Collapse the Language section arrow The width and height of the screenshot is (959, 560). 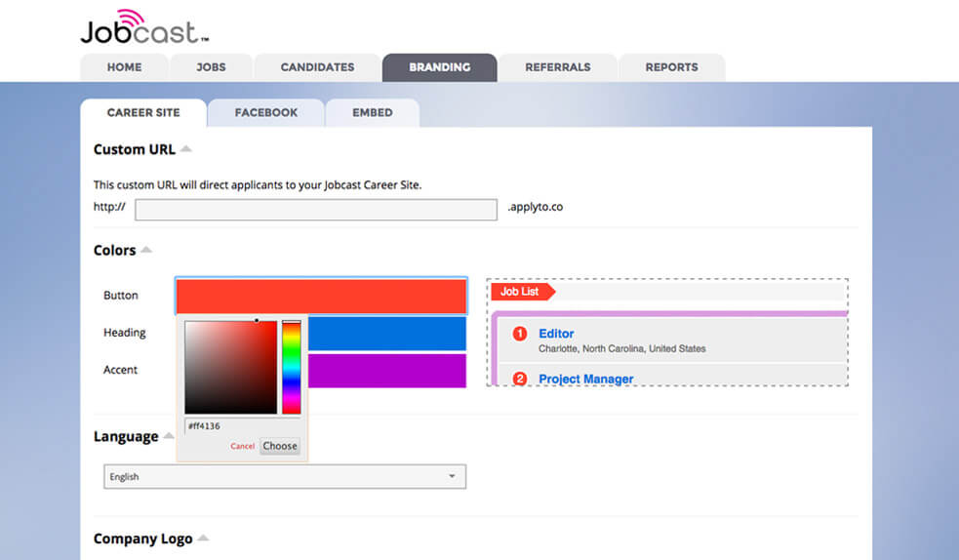point(169,436)
